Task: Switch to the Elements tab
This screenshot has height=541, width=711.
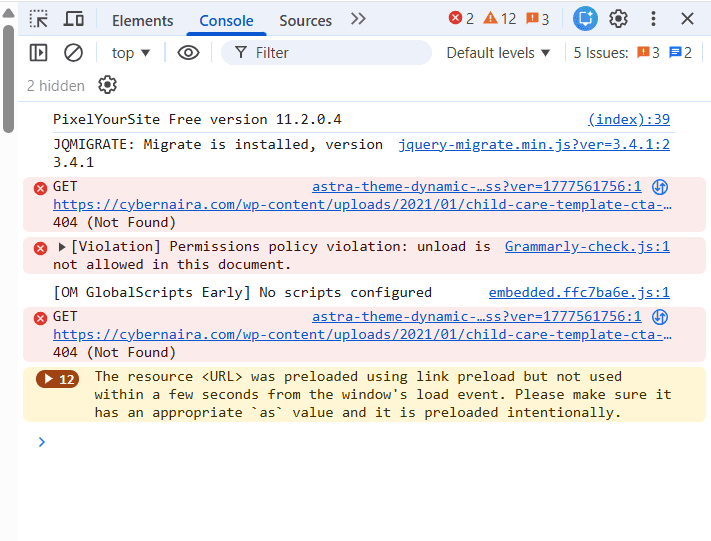Action: 142,20
